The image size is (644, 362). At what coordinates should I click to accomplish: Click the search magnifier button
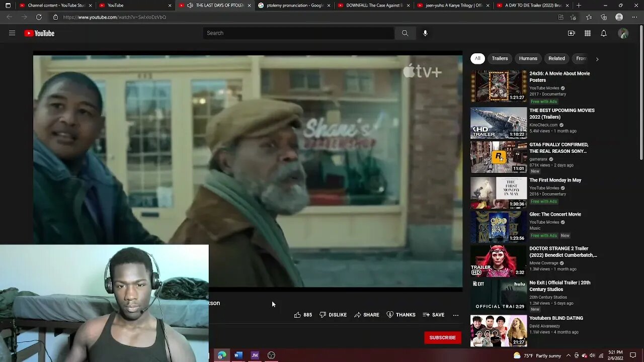(x=405, y=33)
